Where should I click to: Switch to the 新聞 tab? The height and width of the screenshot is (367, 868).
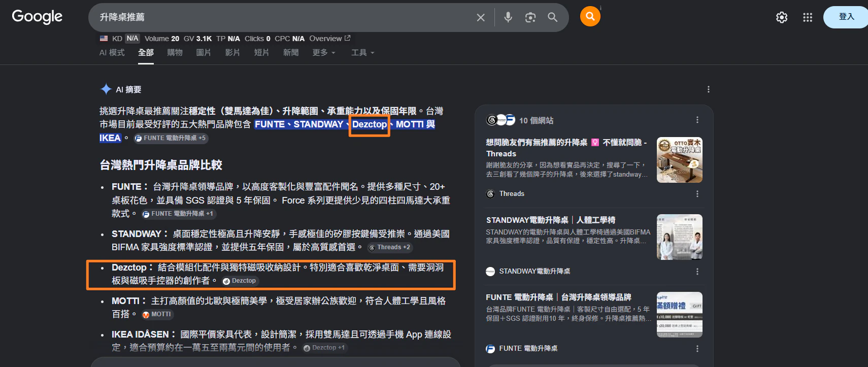point(291,53)
